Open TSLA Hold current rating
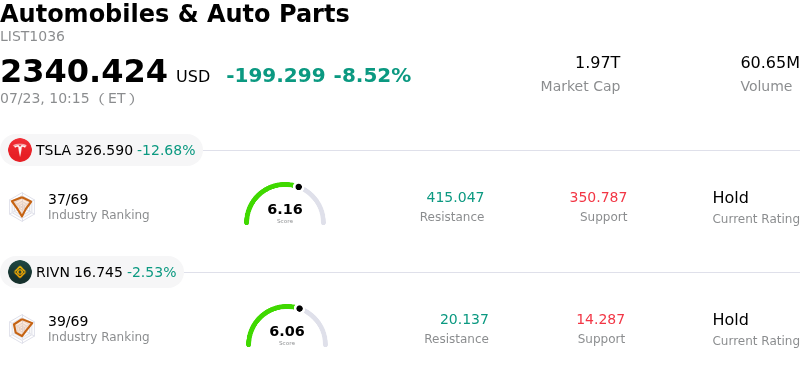Viewport: 800px width, 366px height. point(730,197)
